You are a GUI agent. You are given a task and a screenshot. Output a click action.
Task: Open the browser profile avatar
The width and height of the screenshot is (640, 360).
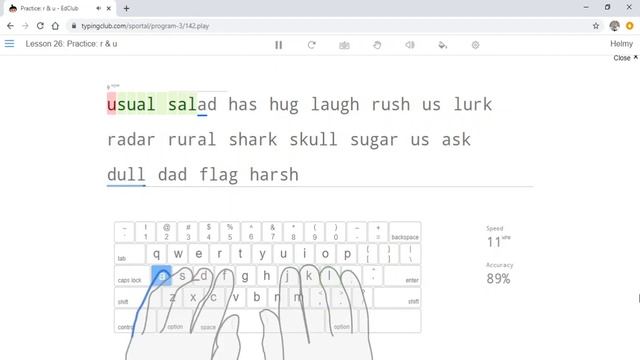point(614,26)
